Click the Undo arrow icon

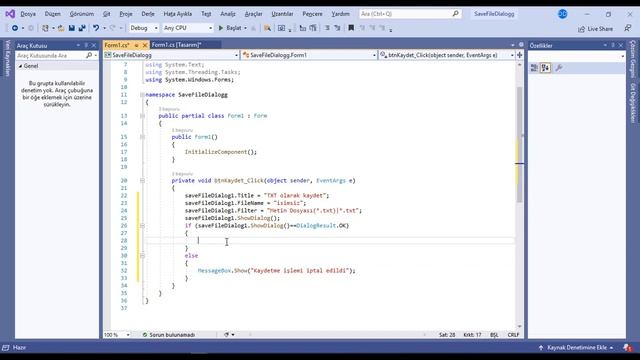(96, 28)
